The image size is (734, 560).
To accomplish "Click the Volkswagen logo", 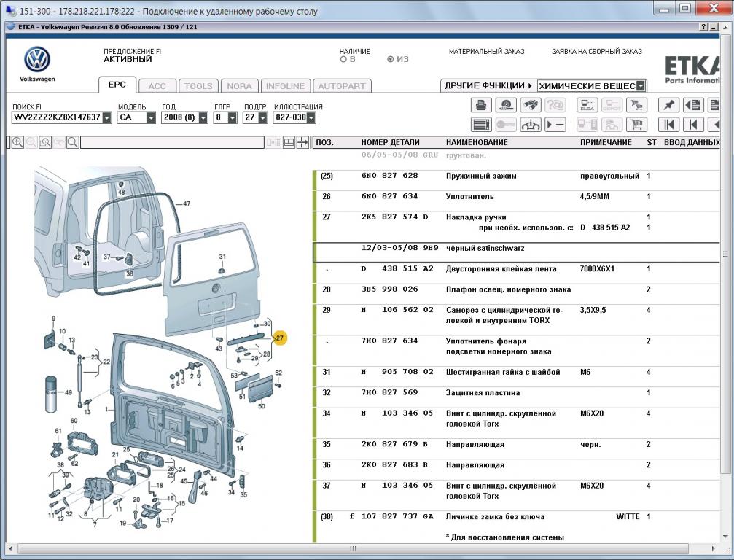I will 37,60.
